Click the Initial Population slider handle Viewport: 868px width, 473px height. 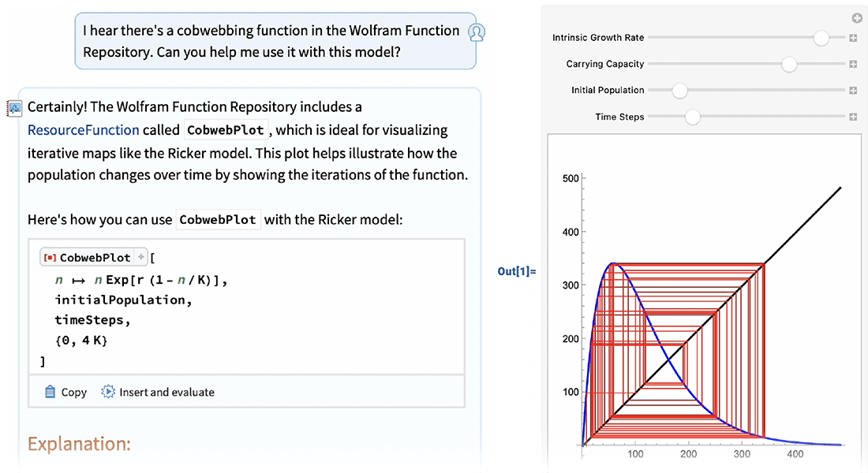[x=679, y=91]
